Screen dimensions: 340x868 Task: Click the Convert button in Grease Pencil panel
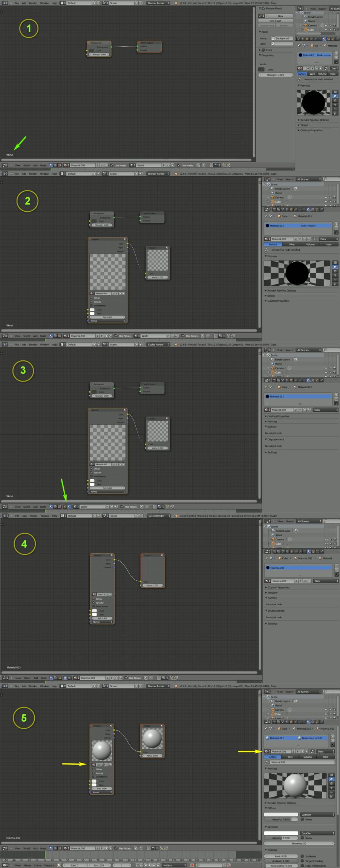click(x=284, y=26)
